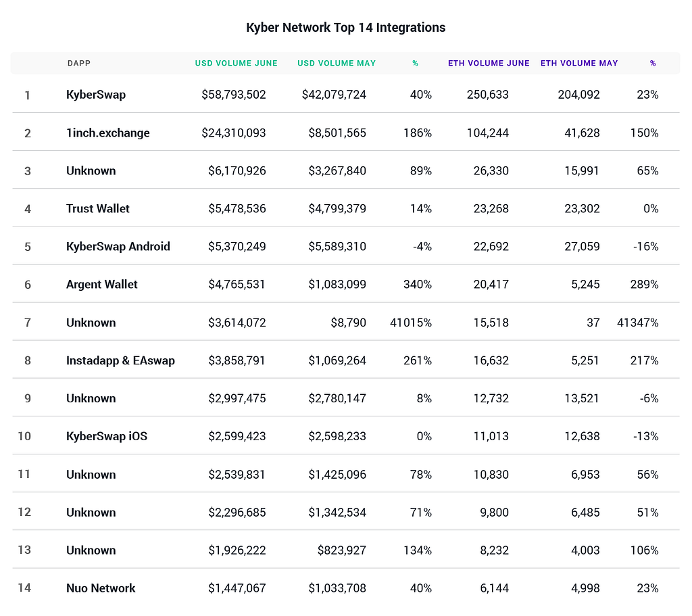Click the KyberSwap Android dapp name
The height and width of the screenshot is (616, 692).
pos(118,247)
